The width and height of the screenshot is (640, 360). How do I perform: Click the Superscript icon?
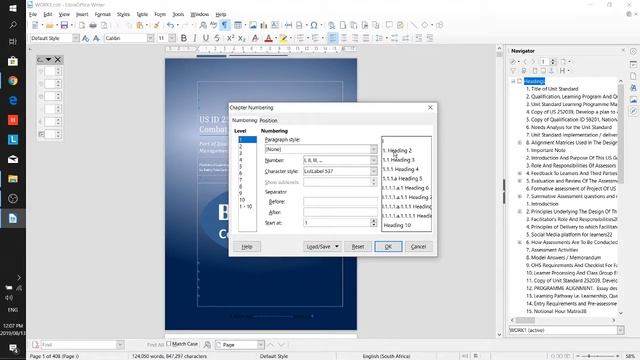(231, 38)
